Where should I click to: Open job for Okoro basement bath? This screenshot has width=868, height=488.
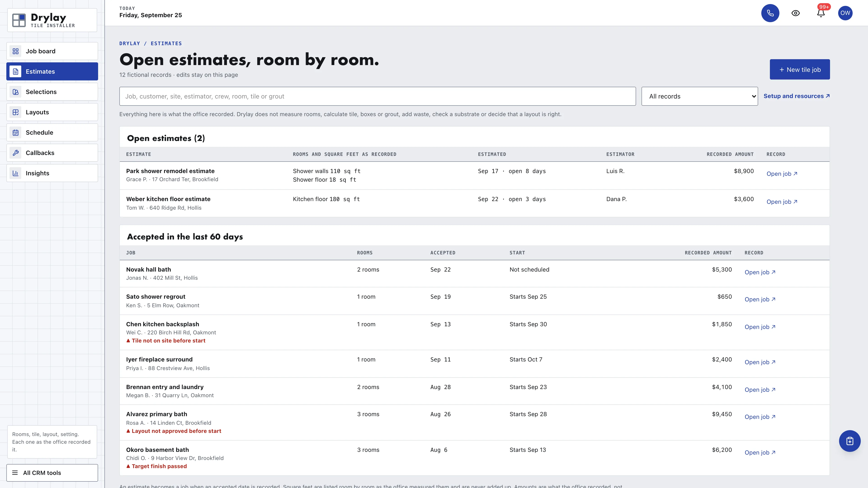760,453
